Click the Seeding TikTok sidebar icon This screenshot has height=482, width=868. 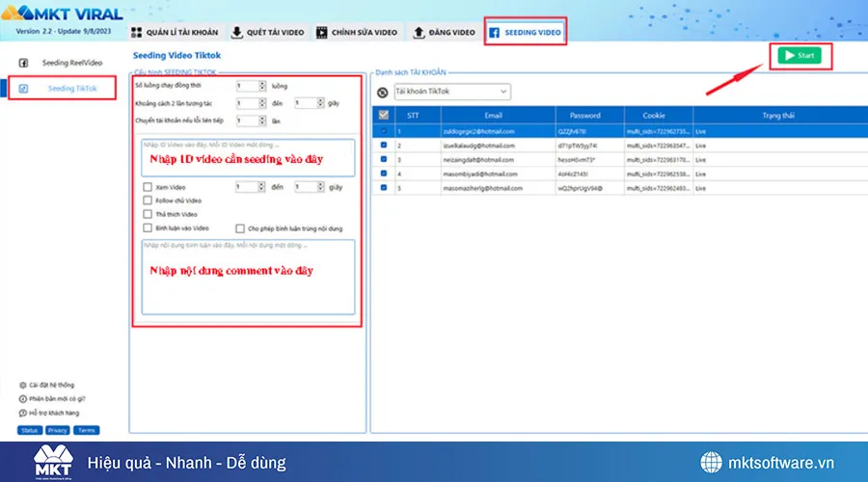coord(24,89)
